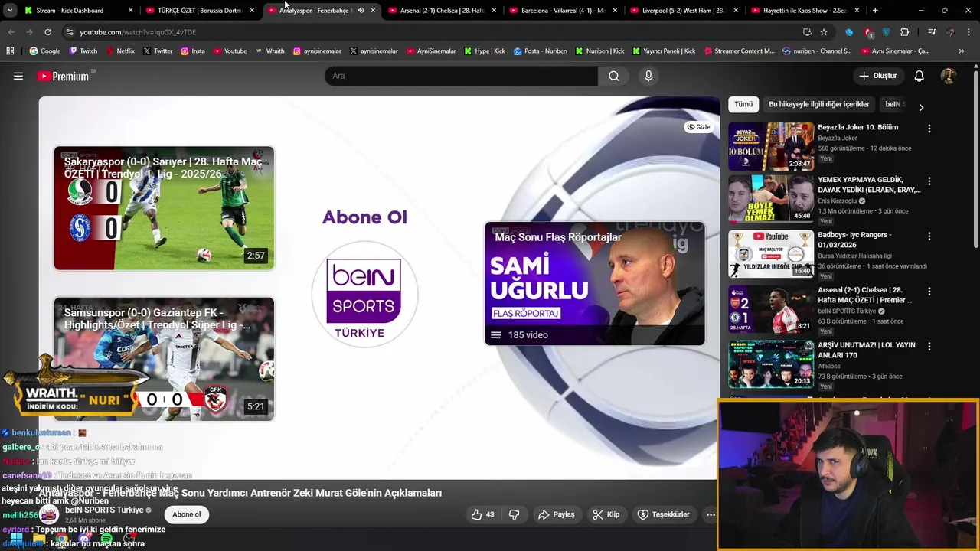This screenshot has height=551, width=980.
Task: Open the Chrome three-dot menu
Action: click(x=969, y=32)
